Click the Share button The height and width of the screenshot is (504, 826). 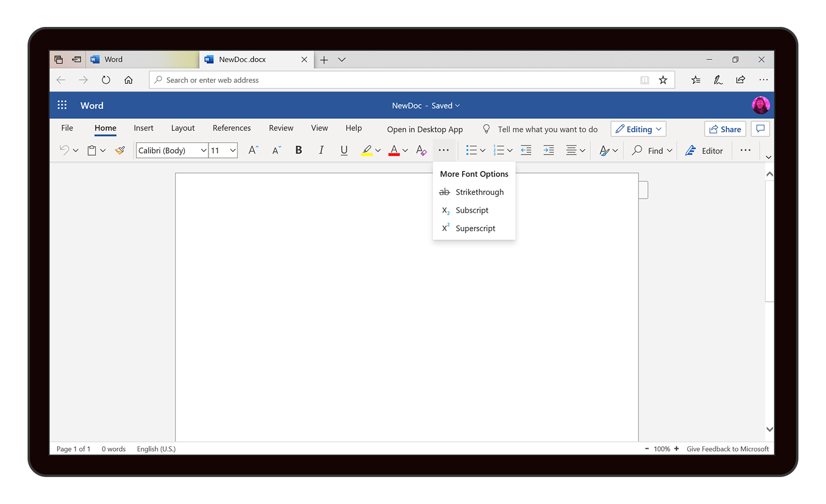tap(725, 129)
